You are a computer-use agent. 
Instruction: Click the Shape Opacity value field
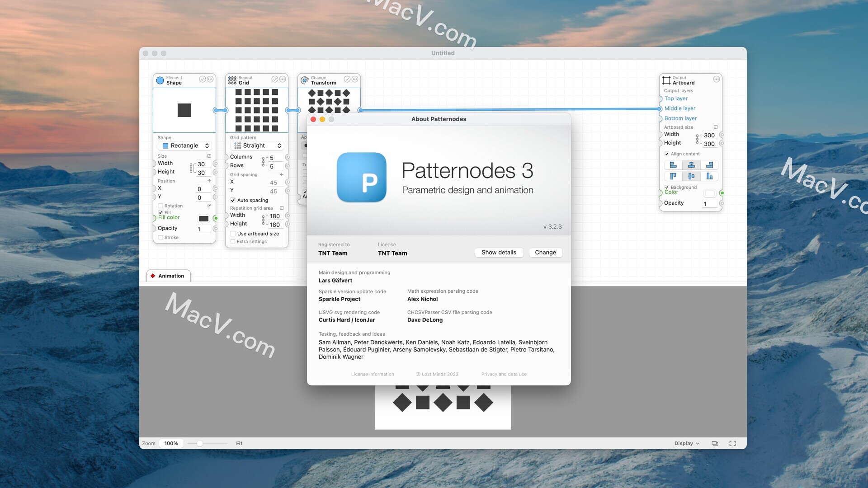pyautogui.click(x=203, y=229)
